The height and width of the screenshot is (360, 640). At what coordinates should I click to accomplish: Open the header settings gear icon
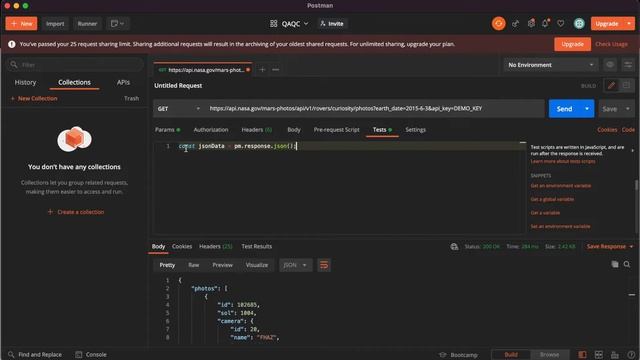tap(531, 24)
